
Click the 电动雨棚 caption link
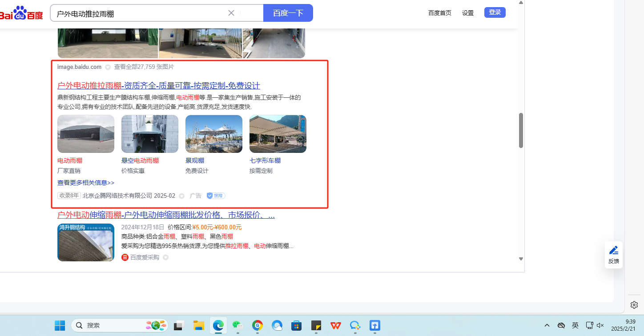pyautogui.click(x=70, y=160)
